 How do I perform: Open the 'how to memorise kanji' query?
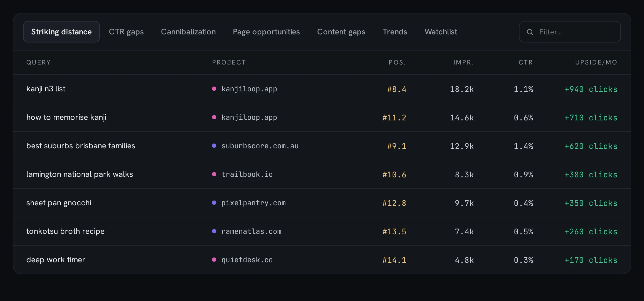(66, 117)
